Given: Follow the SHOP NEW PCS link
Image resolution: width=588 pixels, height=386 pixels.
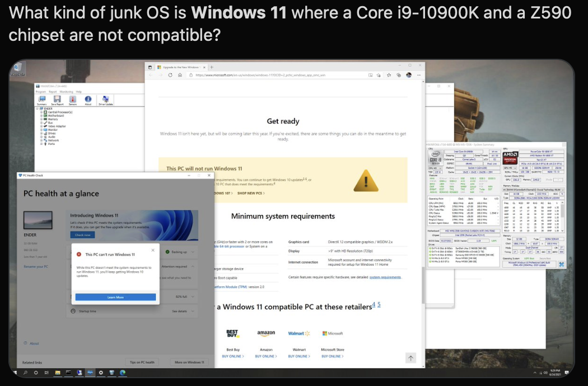Looking at the screenshot, I should point(251,194).
